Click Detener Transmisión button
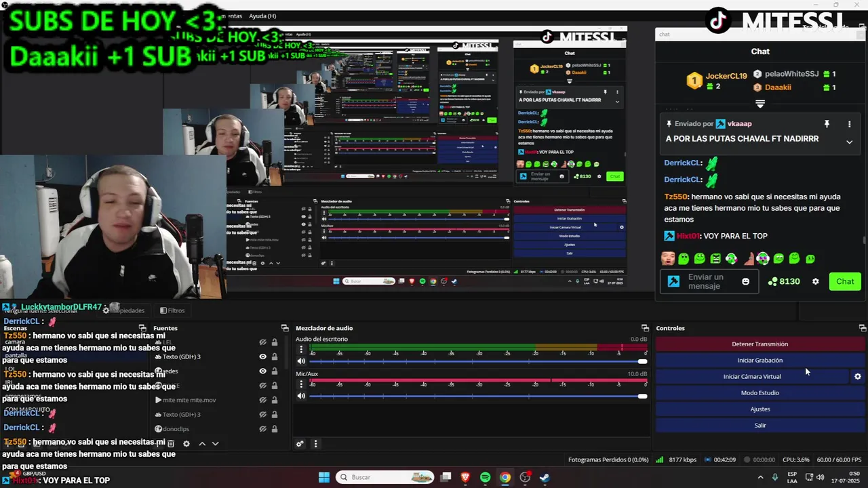The height and width of the screenshot is (488, 868). click(759, 344)
